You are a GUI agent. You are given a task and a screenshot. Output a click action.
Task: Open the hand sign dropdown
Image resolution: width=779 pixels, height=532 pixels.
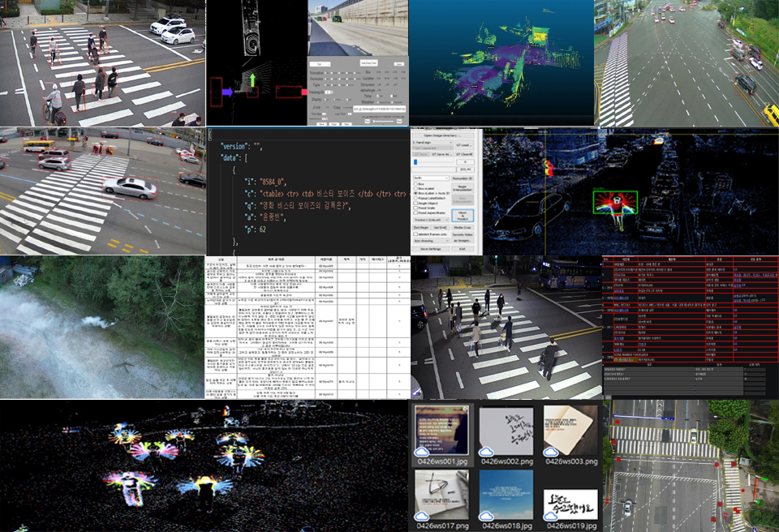tap(433, 143)
